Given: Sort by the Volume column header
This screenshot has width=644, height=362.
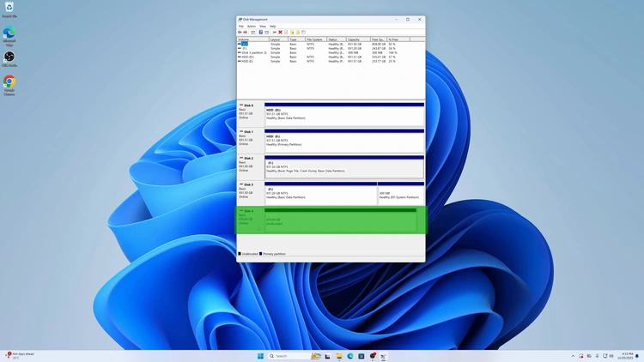Looking at the screenshot, I should click(253, 39).
